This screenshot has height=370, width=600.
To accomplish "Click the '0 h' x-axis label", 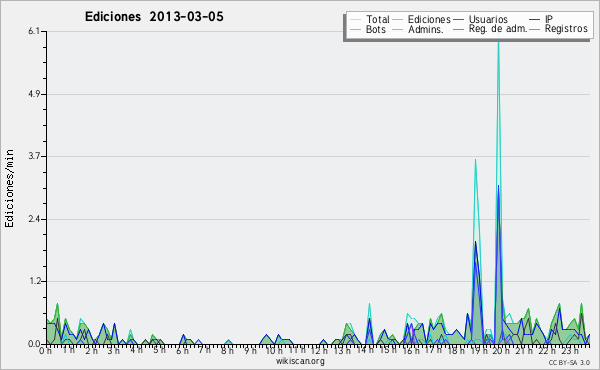I will coord(46,351).
